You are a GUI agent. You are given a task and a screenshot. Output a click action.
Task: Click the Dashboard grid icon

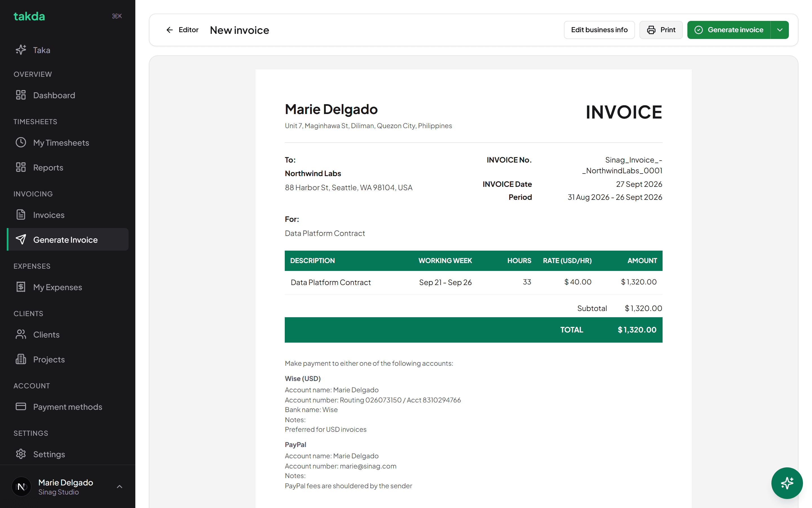tap(21, 95)
